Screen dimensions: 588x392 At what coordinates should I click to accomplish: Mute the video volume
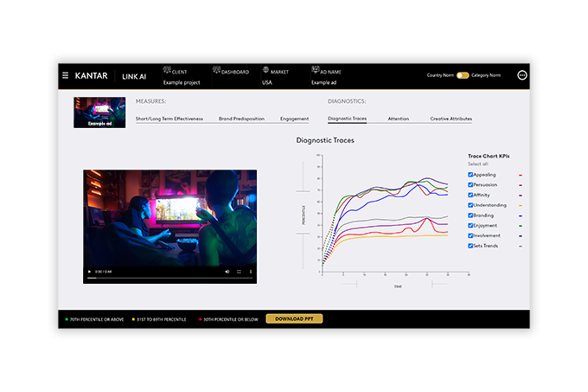tap(227, 272)
